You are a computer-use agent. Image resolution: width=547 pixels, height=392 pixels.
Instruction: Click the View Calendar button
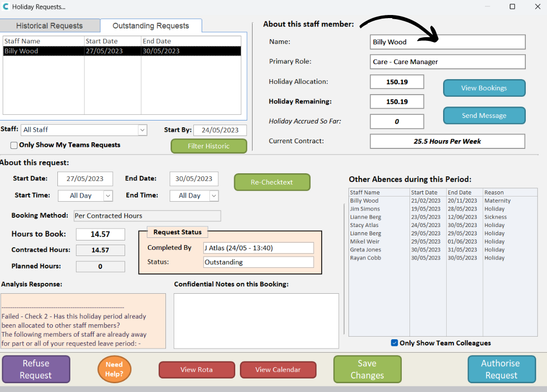tap(278, 370)
